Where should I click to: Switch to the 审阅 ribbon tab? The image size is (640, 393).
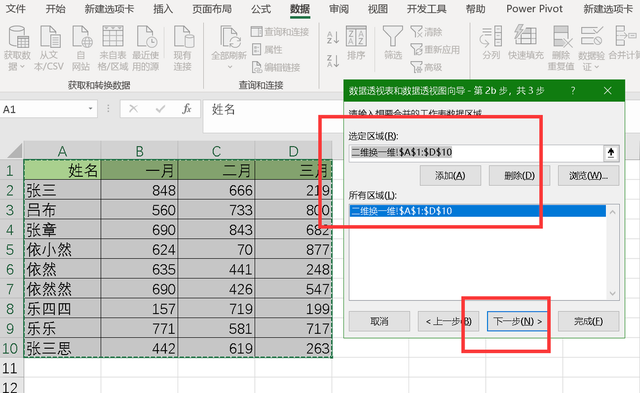click(339, 9)
